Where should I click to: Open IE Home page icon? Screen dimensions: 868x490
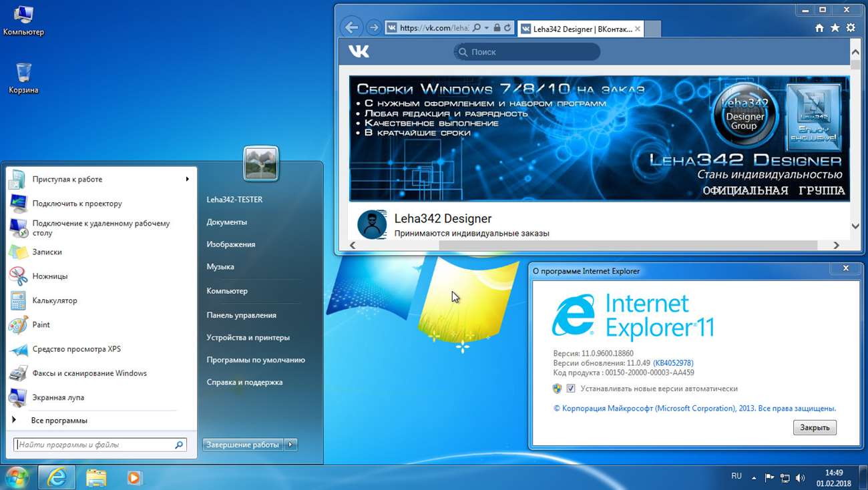(819, 28)
